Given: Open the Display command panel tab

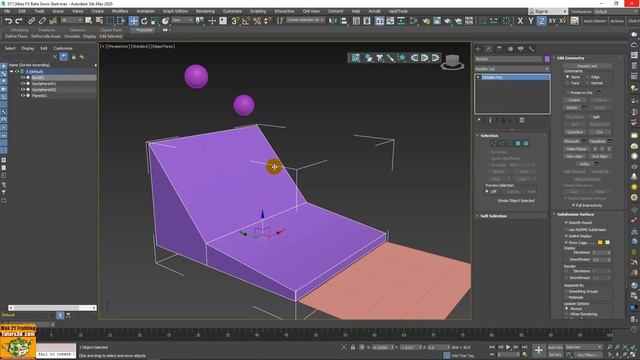Looking at the screenshot, I should [x=521, y=49].
